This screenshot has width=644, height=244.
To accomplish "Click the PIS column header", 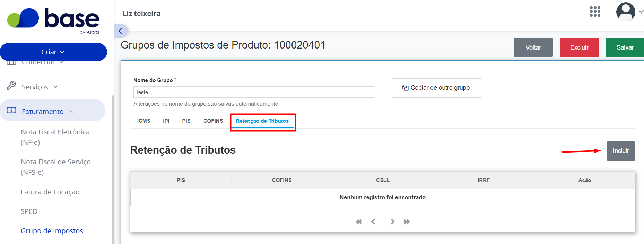I will (181, 180).
